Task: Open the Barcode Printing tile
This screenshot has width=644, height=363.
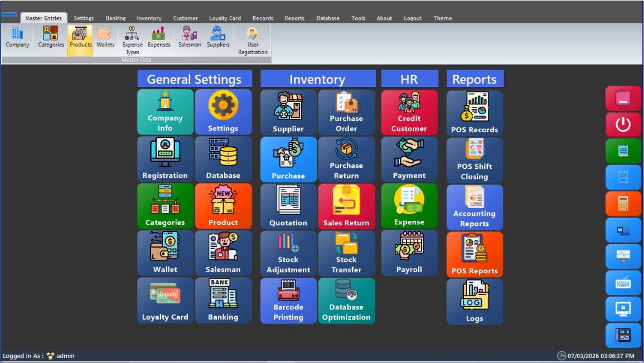Action: point(288,301)
